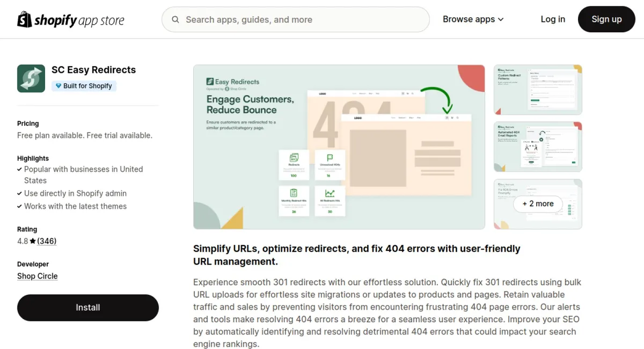The height and width of the screenshot is (349, 644).
Task: Select the 'Experience smooth 301 redirects' paragraph
Action: tap(387, 313)
